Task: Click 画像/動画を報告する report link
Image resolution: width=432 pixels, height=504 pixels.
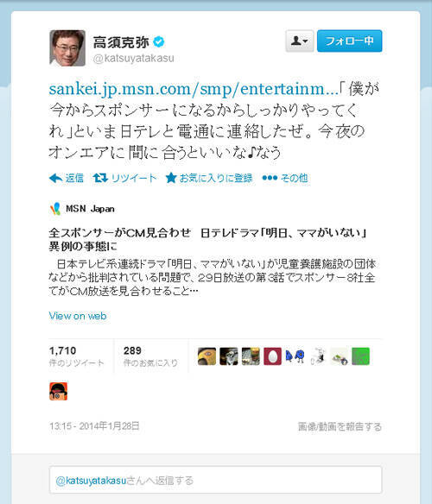Action: (340, 426)
